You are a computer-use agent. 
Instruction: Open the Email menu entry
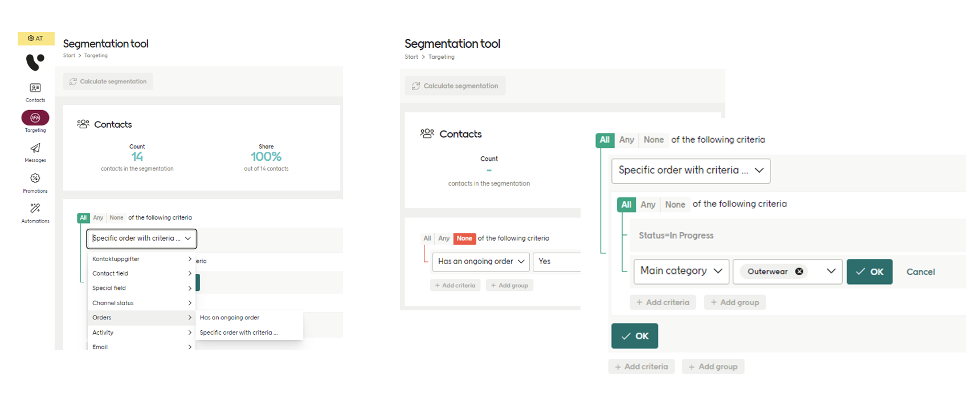[141, 347]
